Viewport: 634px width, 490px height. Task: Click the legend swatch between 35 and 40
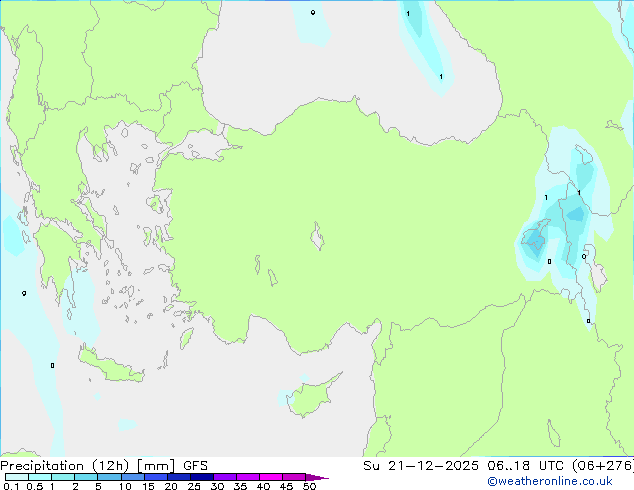248,477
